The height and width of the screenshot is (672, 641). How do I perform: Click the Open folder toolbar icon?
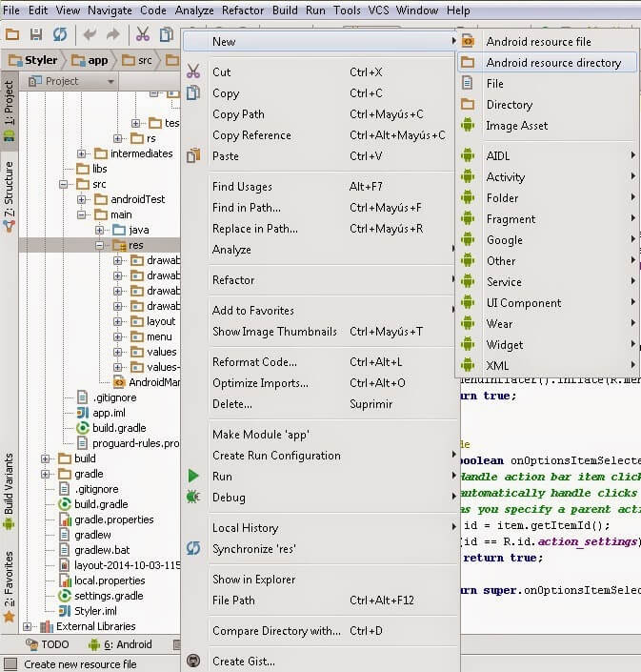click(x=12, y=34)
